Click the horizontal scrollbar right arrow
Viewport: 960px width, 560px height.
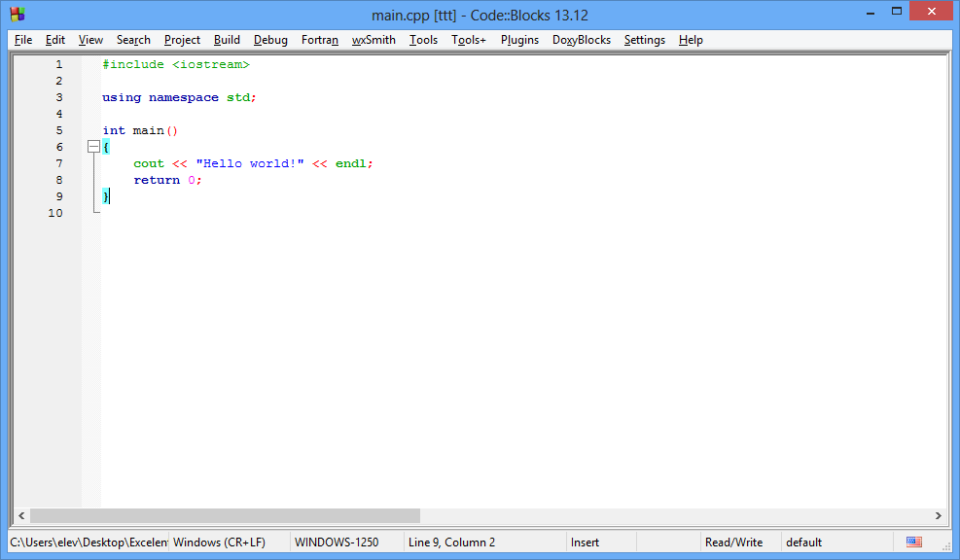coord(938,516)
